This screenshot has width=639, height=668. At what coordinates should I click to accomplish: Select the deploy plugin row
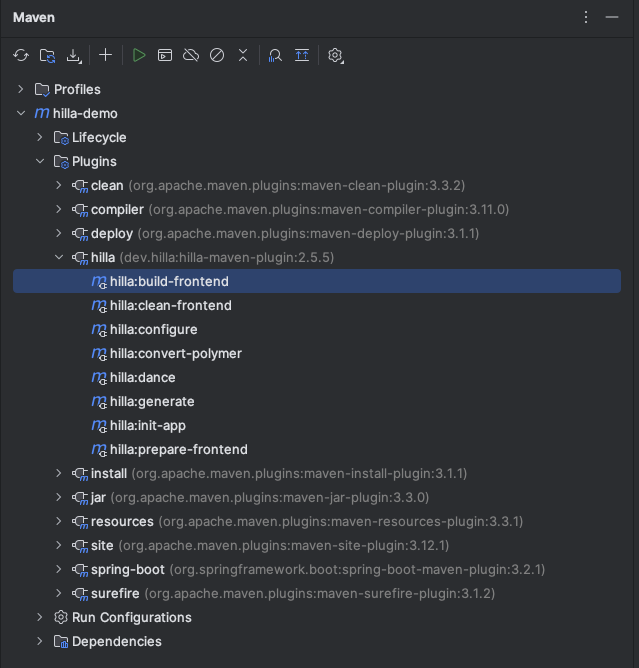(317, 233)
